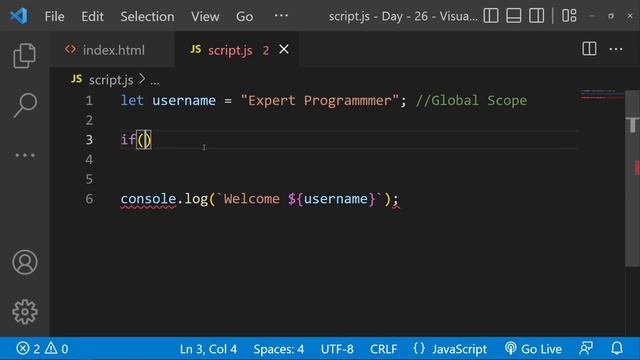
Task: Click the Welcome template string text
Action: coord(251,199)
